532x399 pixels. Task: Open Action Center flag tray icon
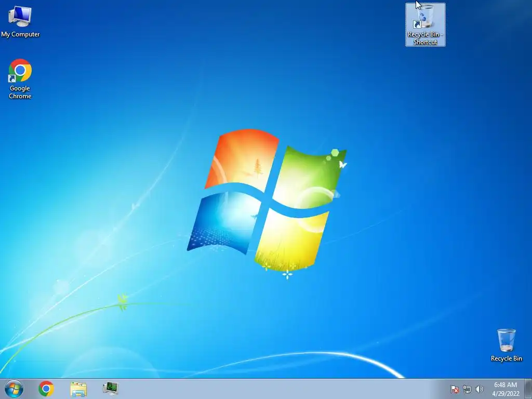pyautogui.click(x=454, y=389)
